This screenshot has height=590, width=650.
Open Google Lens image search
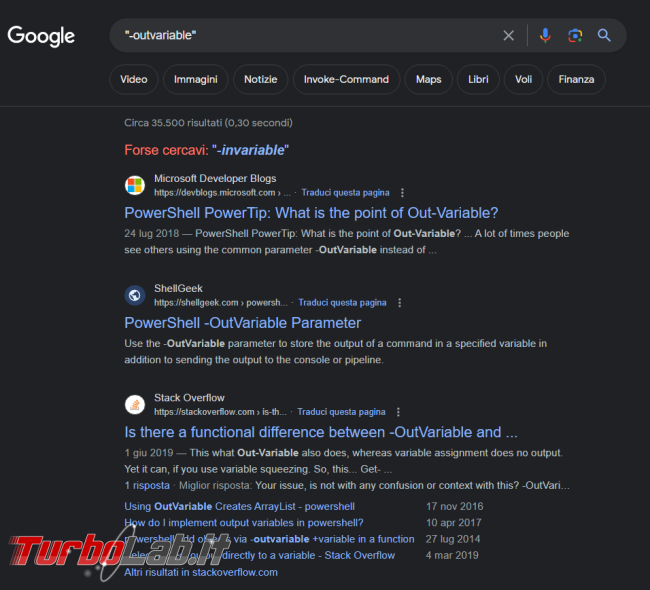tap(575, 35)
